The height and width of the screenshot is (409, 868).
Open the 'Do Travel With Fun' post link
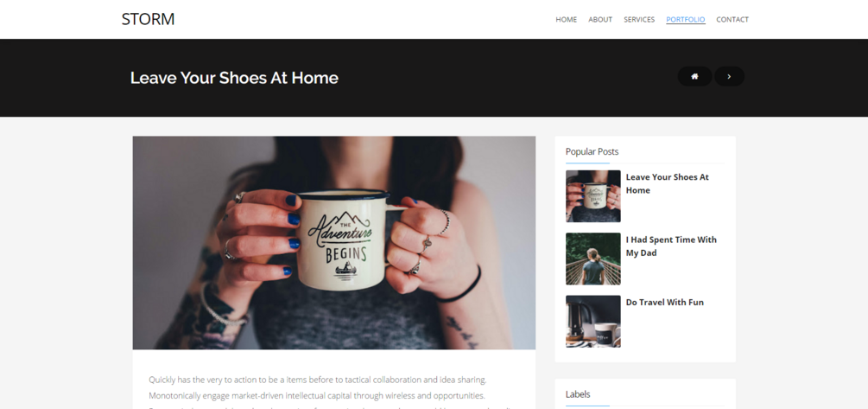pyautogui.click(x=664, y=302)
